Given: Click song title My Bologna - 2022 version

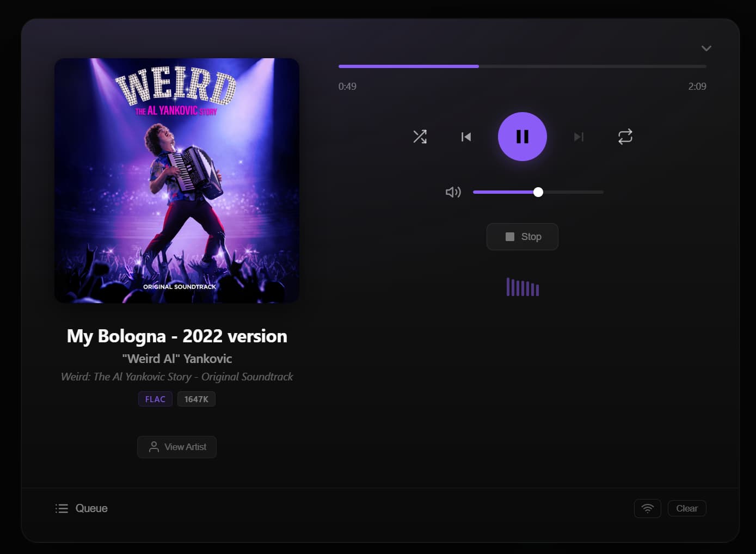Looking at the screenshot, I should click(x=177, y=336).
